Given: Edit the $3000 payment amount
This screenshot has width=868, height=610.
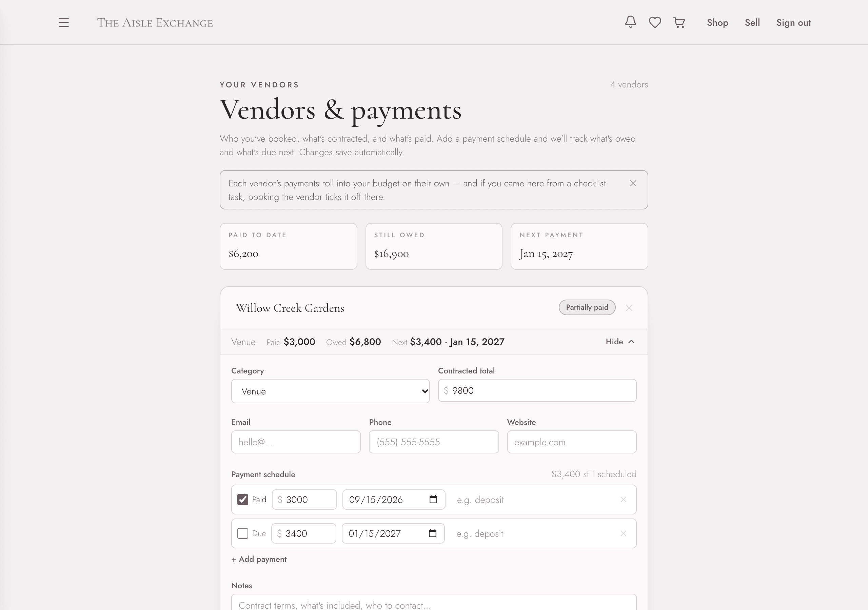Looking at the screenshot, I should (x=304, y=500).
